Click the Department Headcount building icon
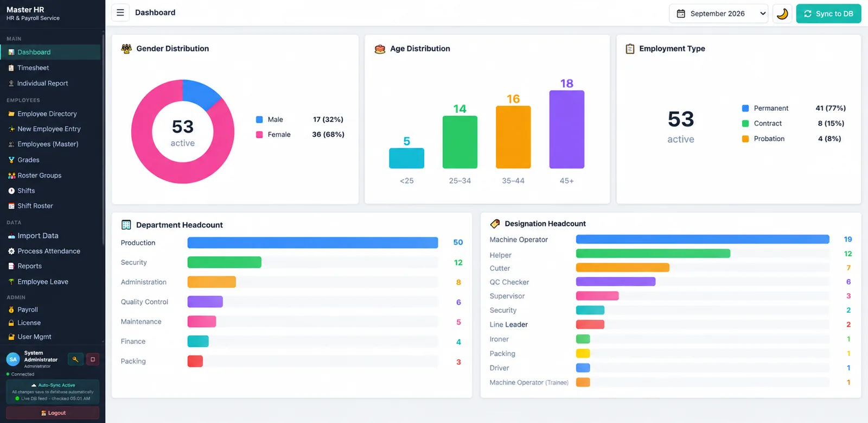This screenshot has width=868, height=423. pyautogui.click(x=126, y=225)
